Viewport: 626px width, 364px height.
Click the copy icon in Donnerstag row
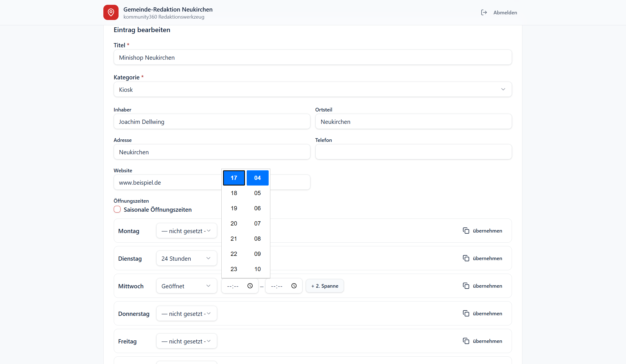pyautogui.click(x=466, y=313)
